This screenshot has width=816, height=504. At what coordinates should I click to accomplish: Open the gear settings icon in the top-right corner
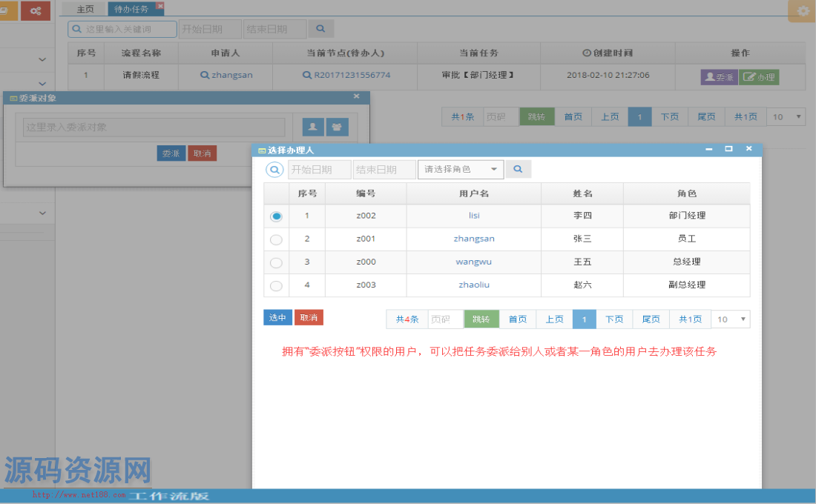point(802,11)
